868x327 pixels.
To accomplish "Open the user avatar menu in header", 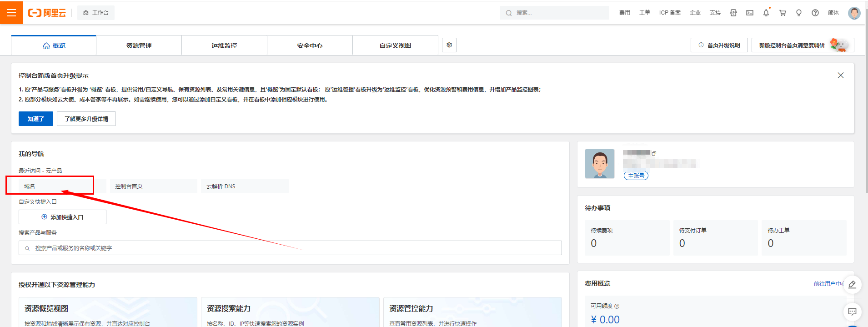I will pos(854,13).
